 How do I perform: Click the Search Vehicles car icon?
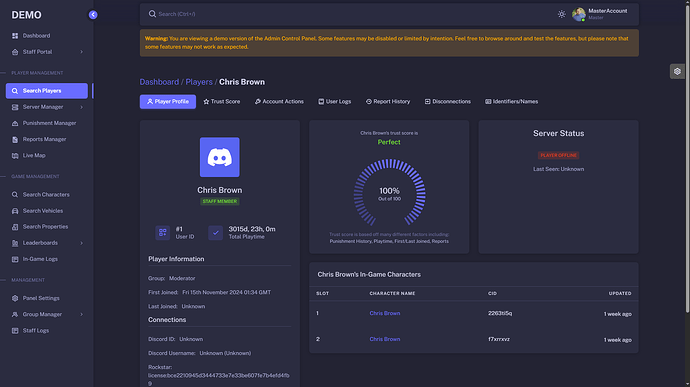click(15, 211)
